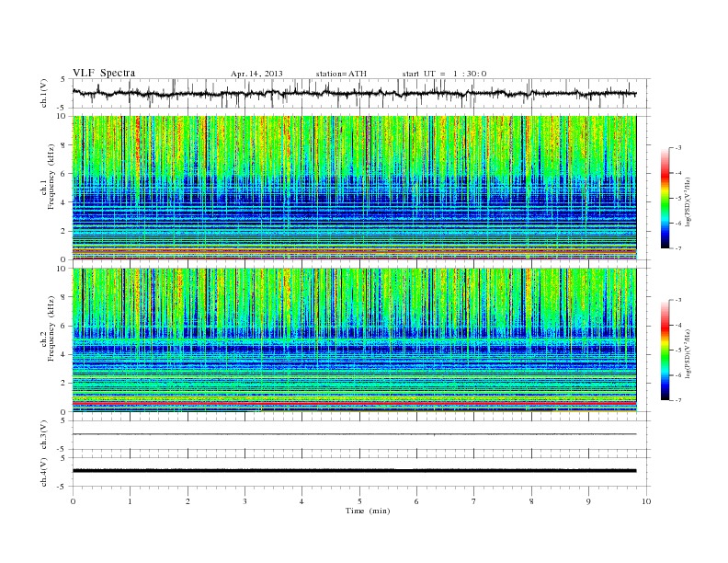Click the ch.1 voltage waveform trace
This screenshot has height=563, width=728.
tap(354, 93)
